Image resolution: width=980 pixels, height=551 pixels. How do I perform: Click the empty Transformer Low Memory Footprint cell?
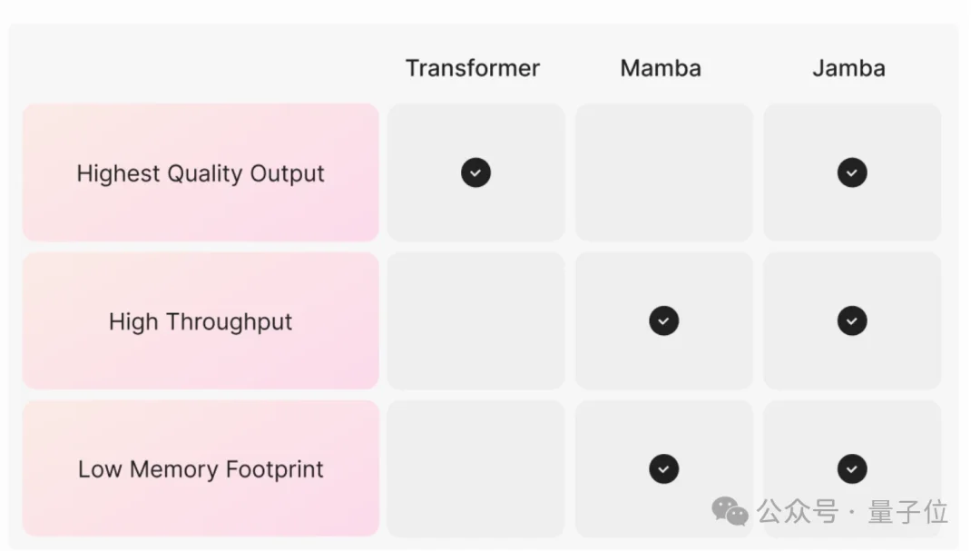click(x=475, y=468)
